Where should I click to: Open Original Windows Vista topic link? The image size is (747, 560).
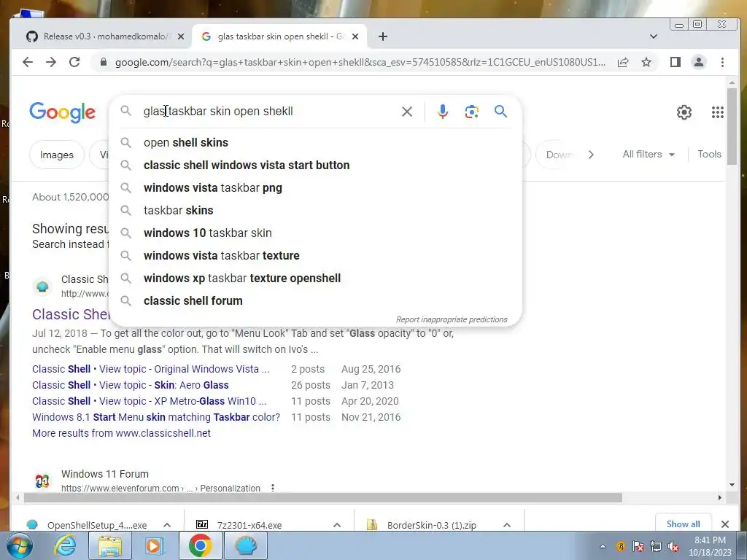pyautogui.click(x=150, y=369)
